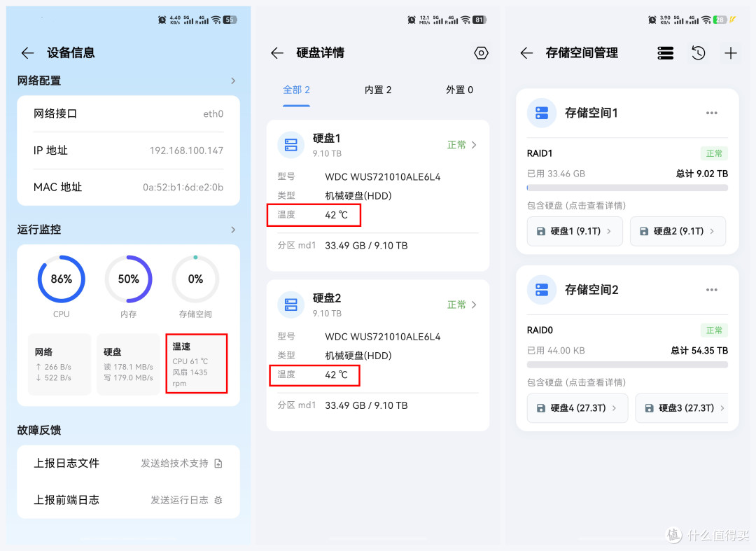Add new storage space with plus icon
Screen dimensions: 756x551
tap(731, 53)
